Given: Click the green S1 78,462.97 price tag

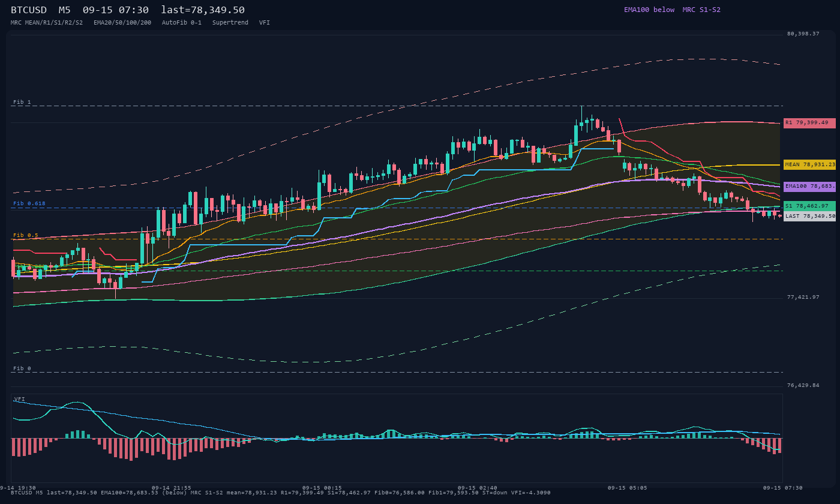Looking at the screenshot, I should click(x=809, y=206).
